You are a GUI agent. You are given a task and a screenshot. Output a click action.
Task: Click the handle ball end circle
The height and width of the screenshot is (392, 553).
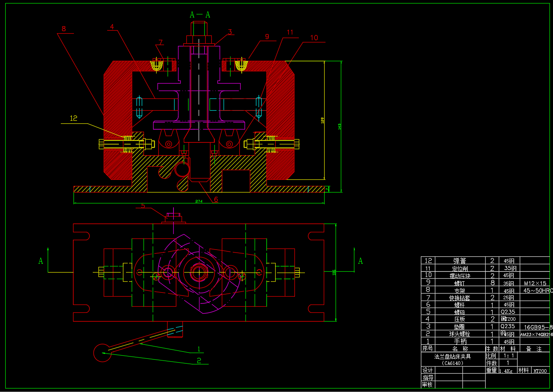(102, 353)
